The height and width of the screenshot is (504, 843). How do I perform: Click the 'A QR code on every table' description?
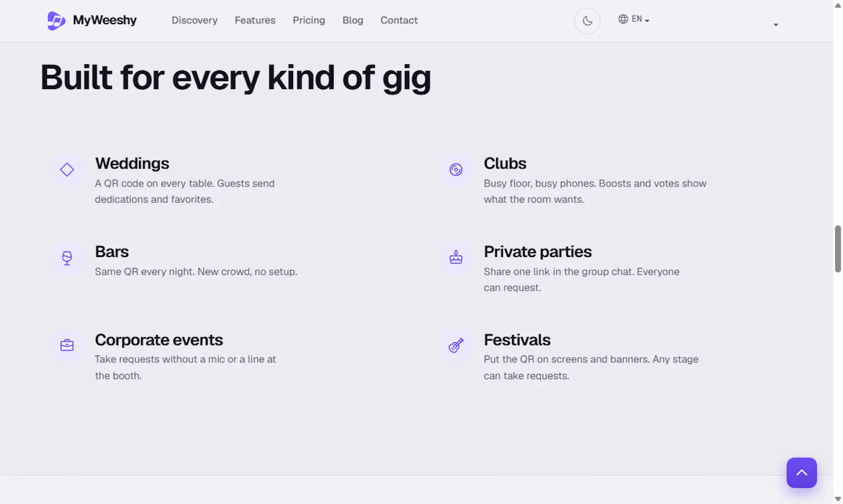coord(184,191)
